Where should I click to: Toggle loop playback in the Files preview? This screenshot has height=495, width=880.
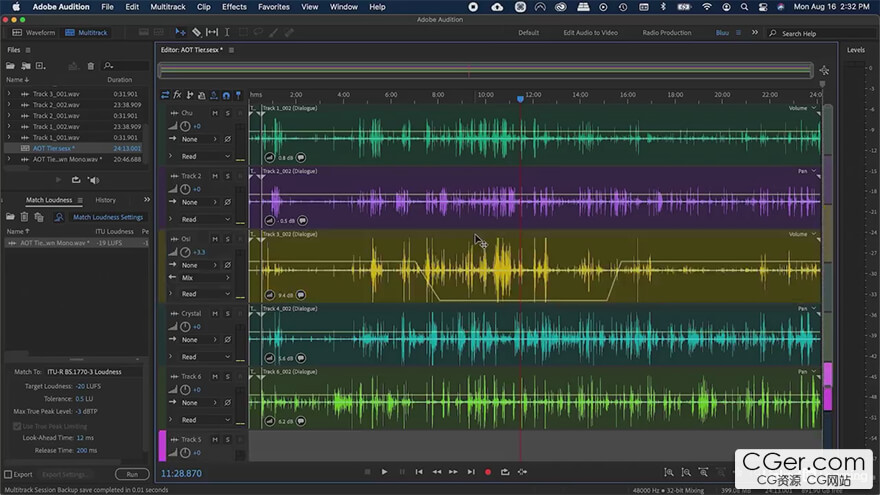tap(76, 180)
